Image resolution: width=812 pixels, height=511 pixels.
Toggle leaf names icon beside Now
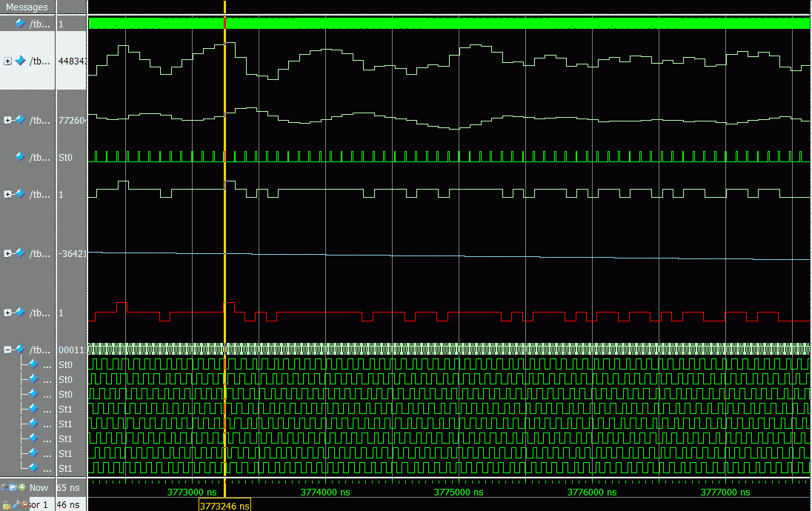click(4, 487)
